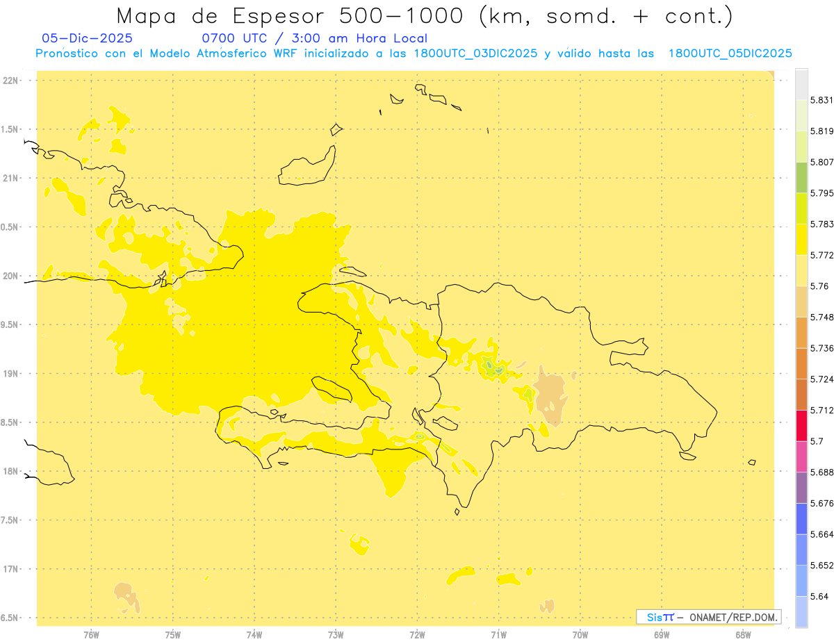Click the 19N latitude label
The image size is (834, 644).
[x=11, y=373]
